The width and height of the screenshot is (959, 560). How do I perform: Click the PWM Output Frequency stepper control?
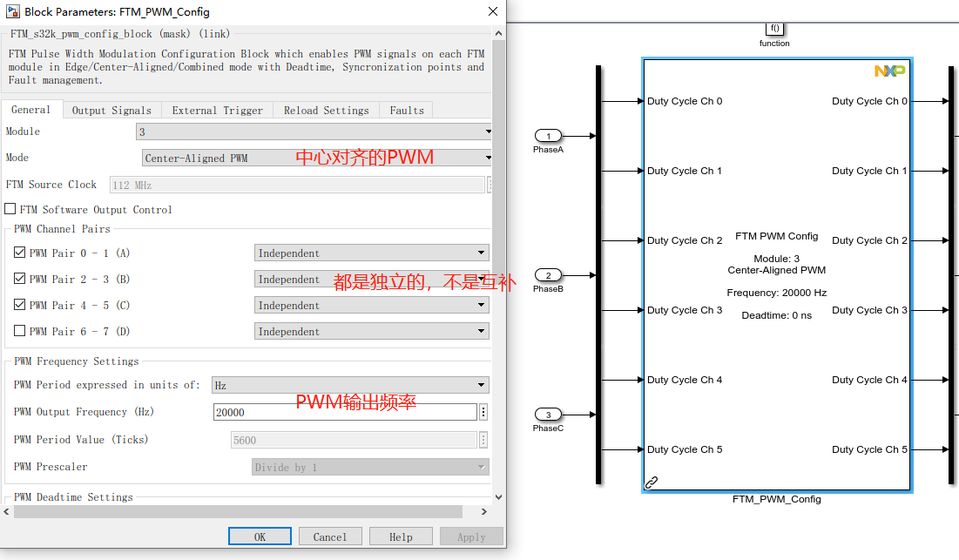(x=483, y=411)
